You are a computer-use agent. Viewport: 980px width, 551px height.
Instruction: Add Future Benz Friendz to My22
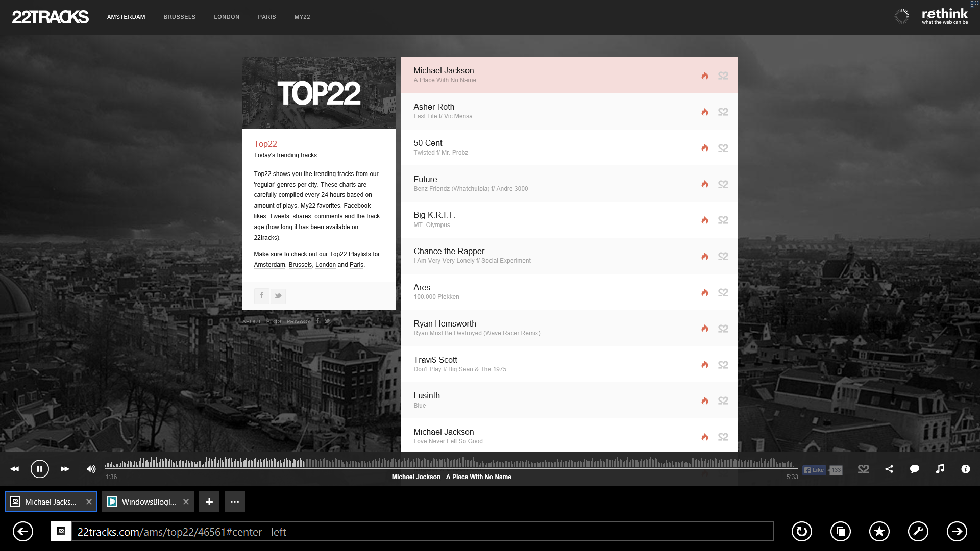point(723,184)
